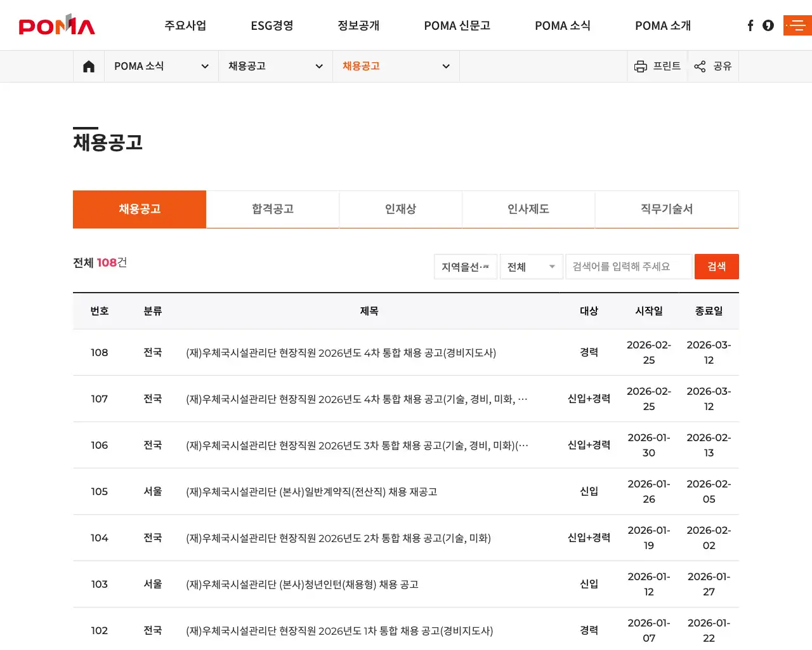Viewport: 812px width, 650px height.
Task: Open the 정보공개 menu
Action: coord(358,25)
